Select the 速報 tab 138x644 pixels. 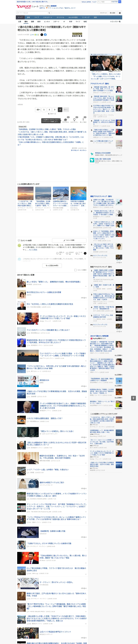28,17
